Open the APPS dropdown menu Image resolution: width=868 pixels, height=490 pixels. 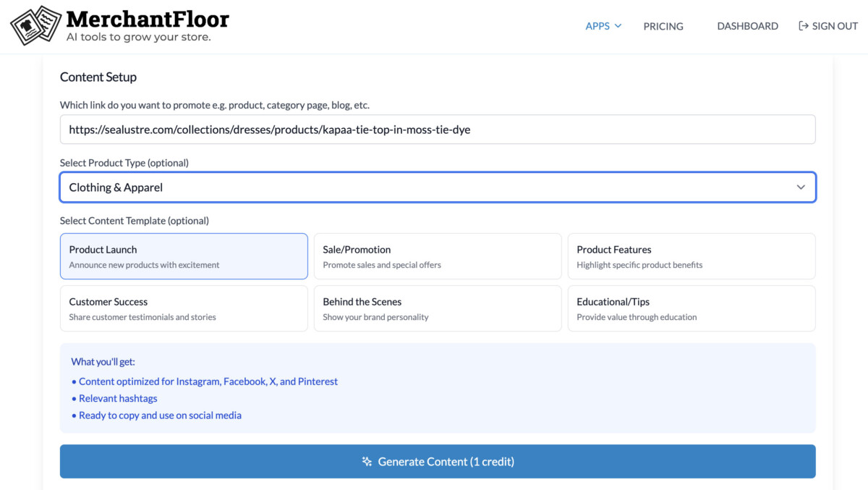coord(598,25)
